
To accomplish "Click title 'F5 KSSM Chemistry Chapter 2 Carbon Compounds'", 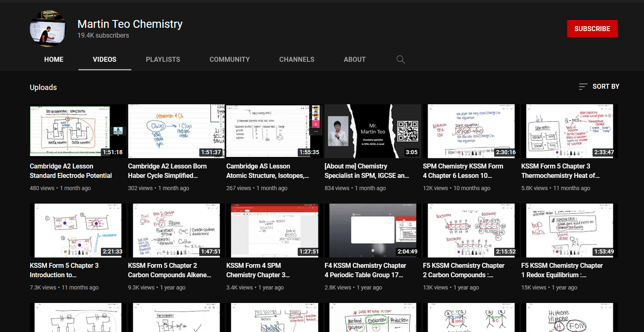I will [464, 270].
